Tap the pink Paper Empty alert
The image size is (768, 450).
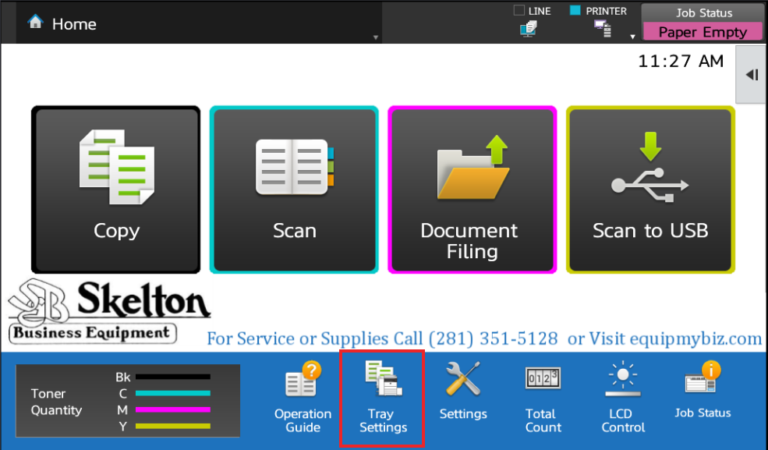pos(702,32)
